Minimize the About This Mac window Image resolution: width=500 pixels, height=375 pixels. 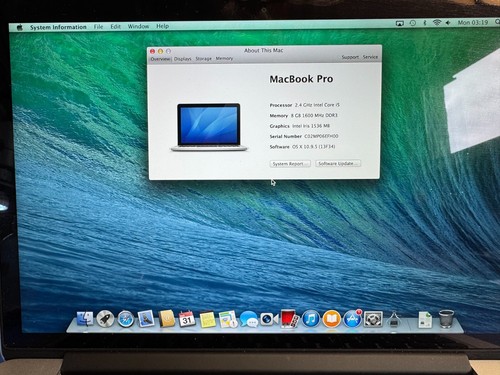pyautogui.click(x=160, y=51)
